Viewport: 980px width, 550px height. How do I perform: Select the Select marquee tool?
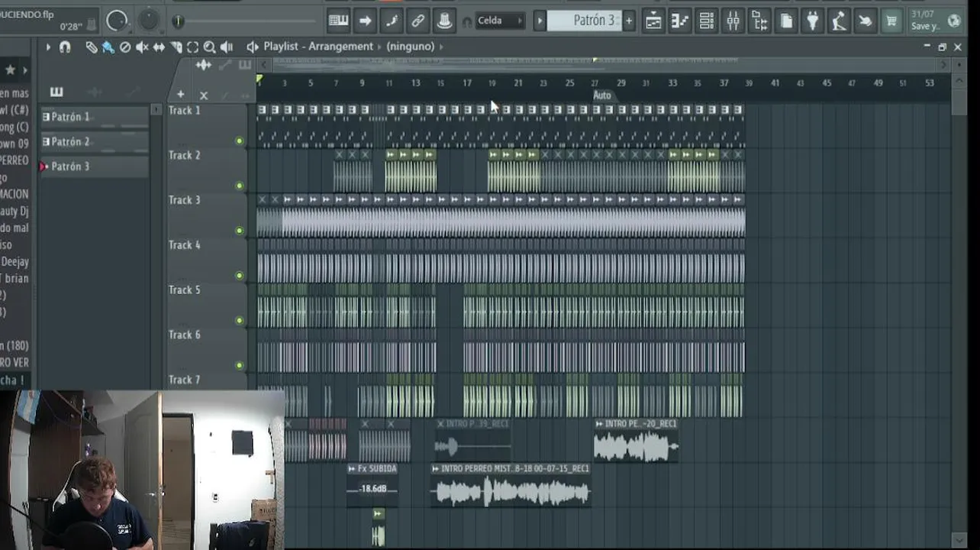tap(192, 47)
